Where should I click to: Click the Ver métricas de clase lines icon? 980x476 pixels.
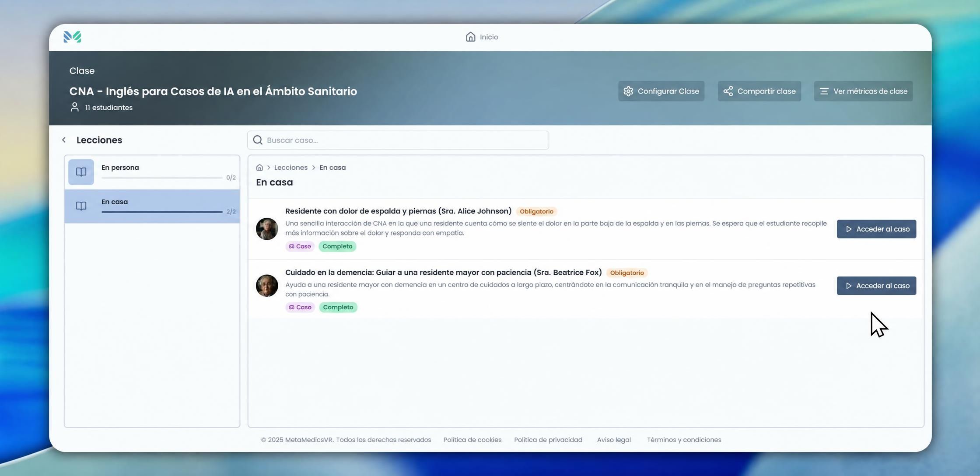click(824, 91)
